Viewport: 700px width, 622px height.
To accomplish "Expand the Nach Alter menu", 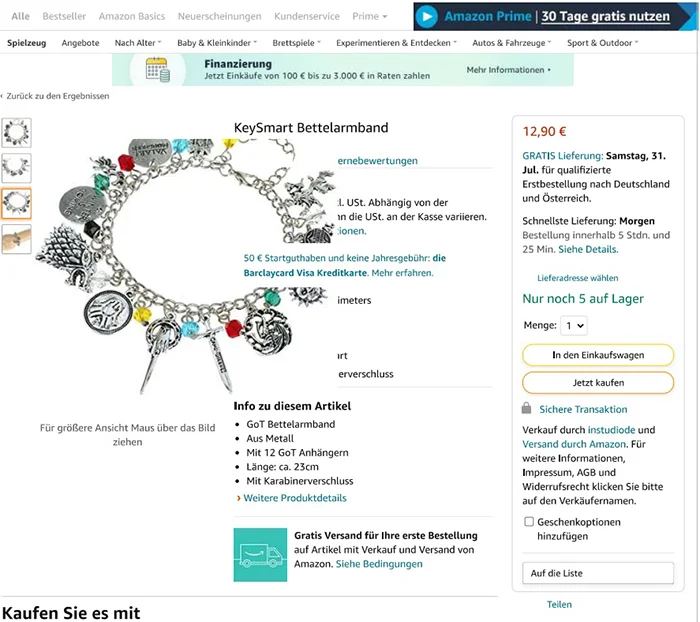I will click(x=138, y=43).
